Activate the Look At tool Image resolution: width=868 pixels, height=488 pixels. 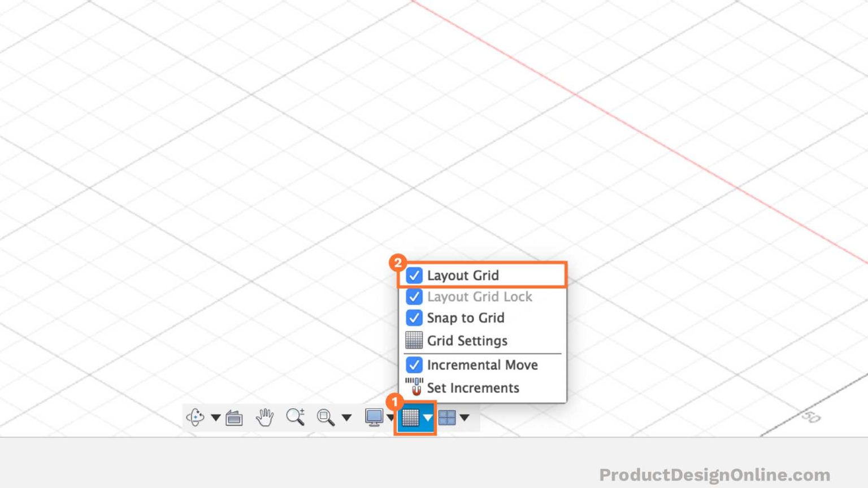(x=233, y=417)
